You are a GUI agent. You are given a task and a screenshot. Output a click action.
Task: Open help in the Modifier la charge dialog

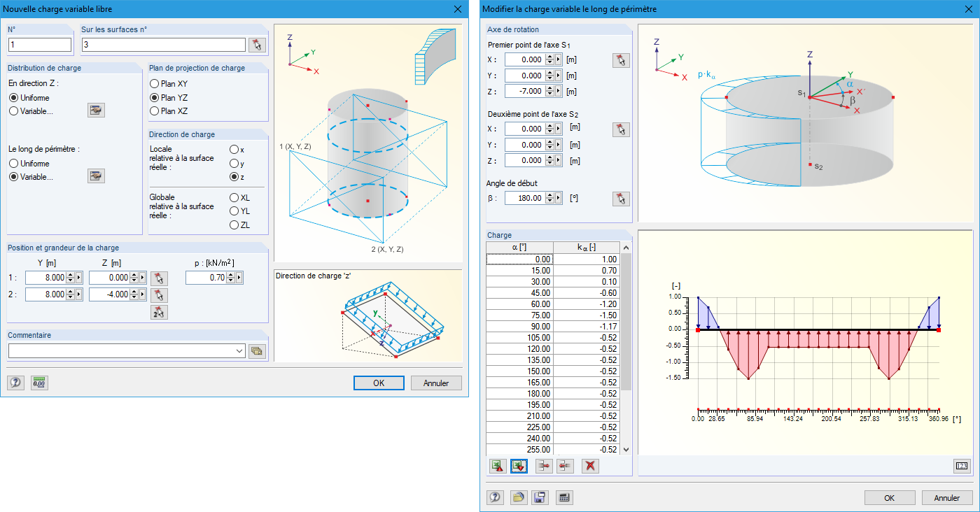coord(495,497)
